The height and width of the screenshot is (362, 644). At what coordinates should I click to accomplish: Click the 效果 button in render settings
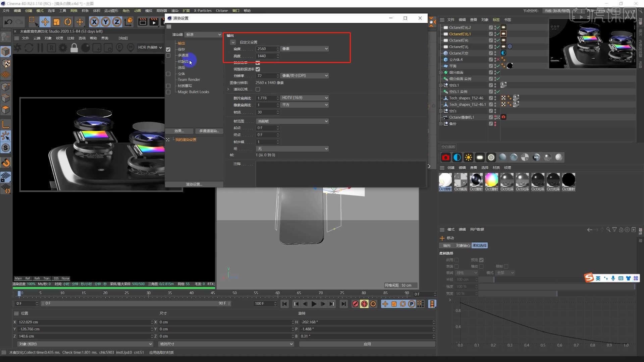click(x=179, y=131)
